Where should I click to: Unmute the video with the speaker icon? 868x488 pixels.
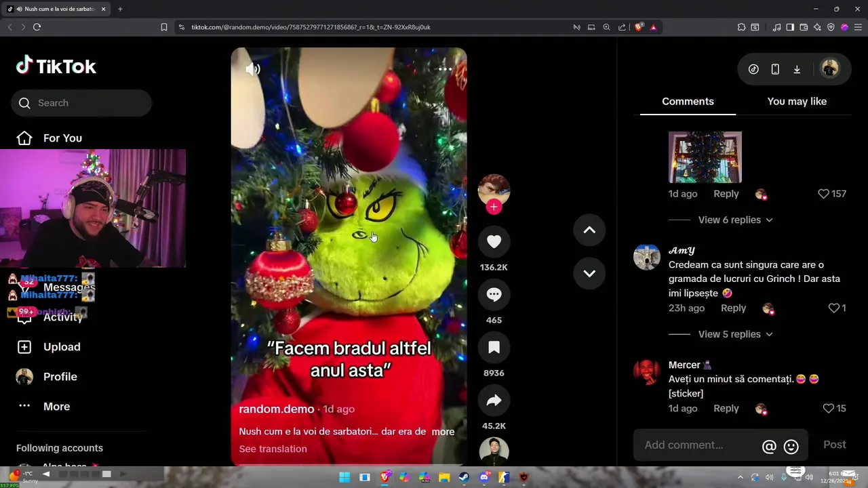click(x=252, y=69)
